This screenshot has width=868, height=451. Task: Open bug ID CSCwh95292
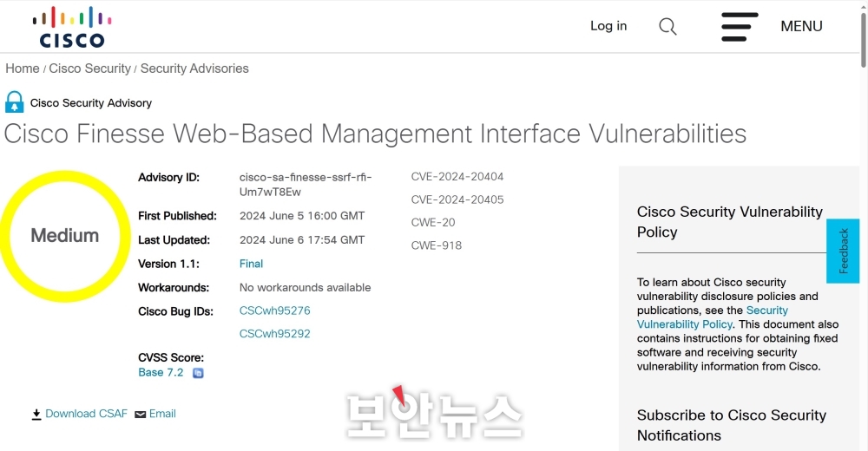click(274, 334)
